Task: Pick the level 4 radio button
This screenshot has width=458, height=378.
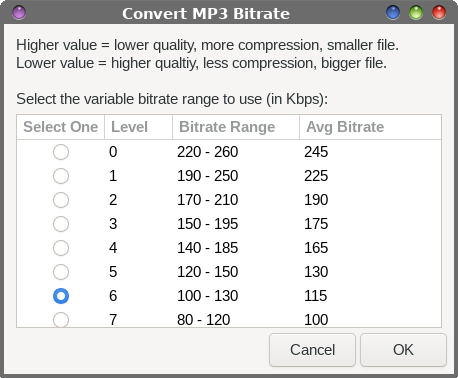Action: (61, 248)
